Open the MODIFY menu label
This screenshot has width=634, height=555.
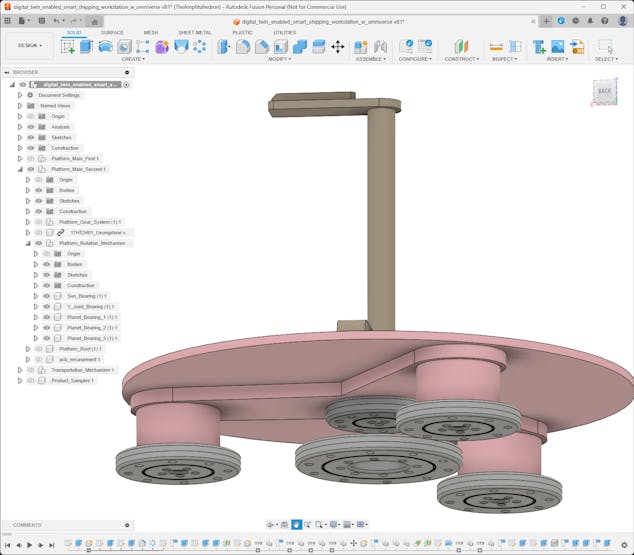pyautogui.click(x=279, y=59)
